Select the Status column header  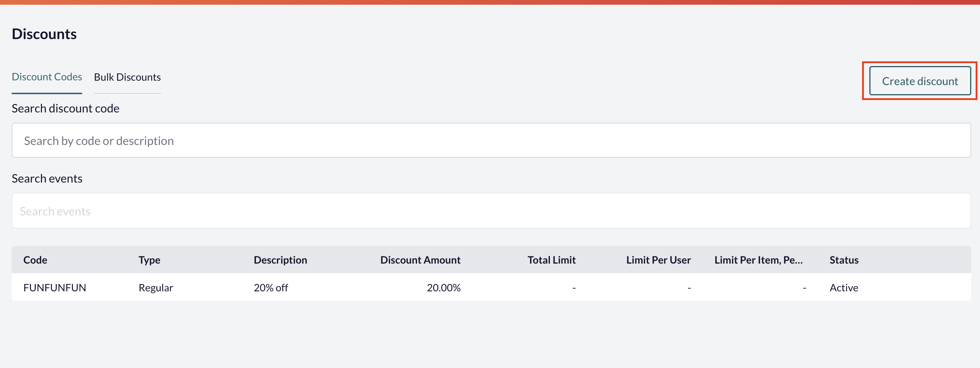coord(844,260)
